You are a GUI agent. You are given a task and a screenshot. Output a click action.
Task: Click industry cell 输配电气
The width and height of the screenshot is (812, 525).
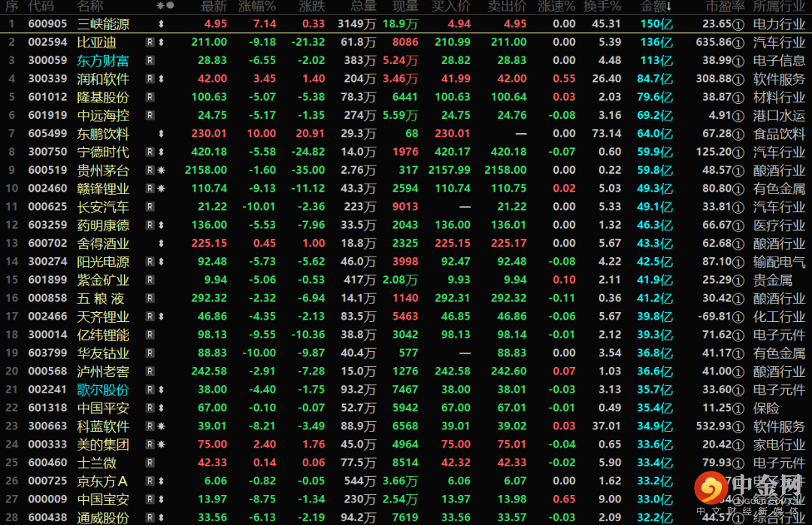(780, 262)
